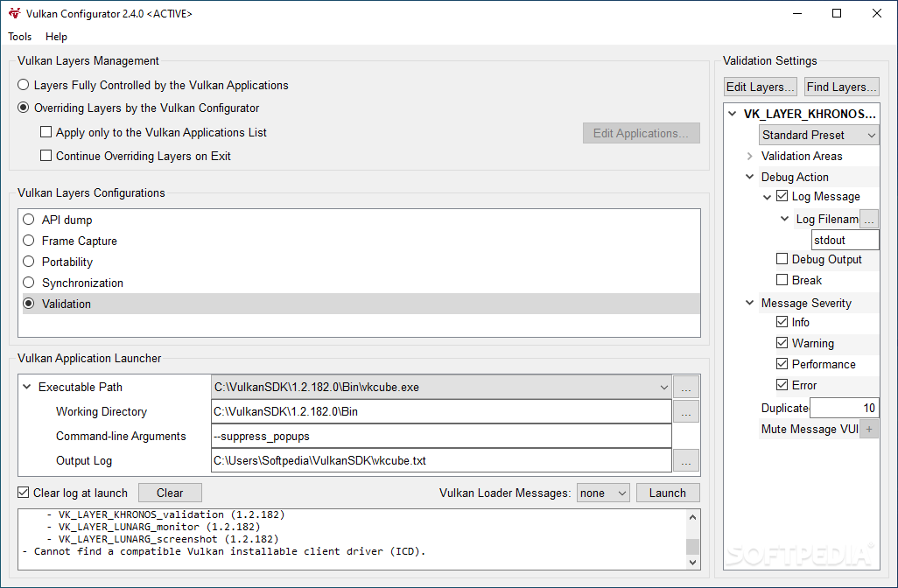Click the Duplicate count field showing 10

[x=844, y=409]
